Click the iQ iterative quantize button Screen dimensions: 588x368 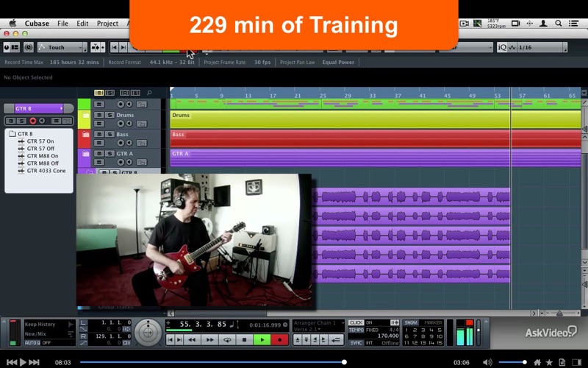[502, 47]
